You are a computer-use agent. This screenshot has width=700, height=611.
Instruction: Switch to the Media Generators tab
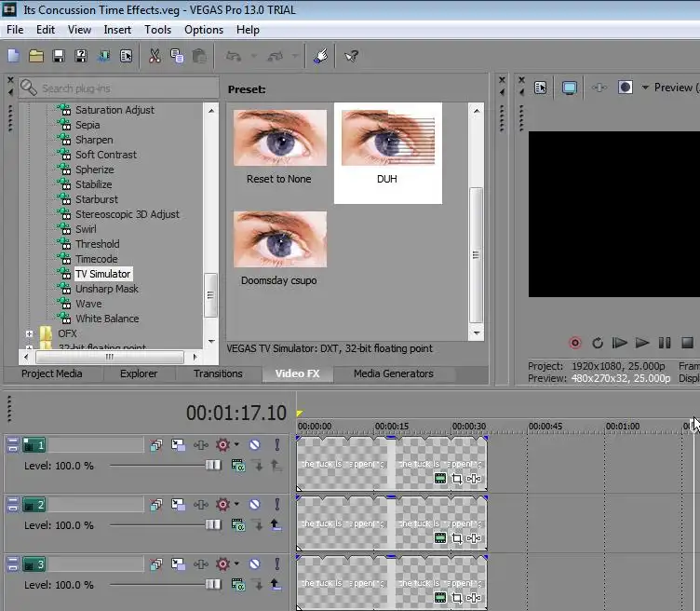(394, 373)
